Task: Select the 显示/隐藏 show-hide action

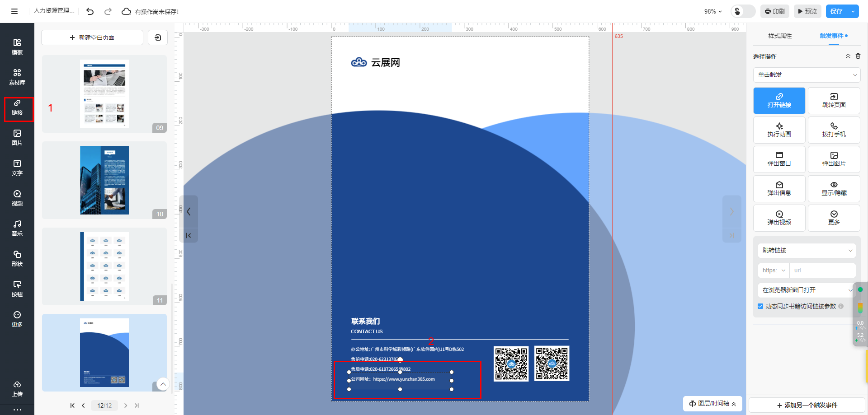Action: tap(834, 188)
